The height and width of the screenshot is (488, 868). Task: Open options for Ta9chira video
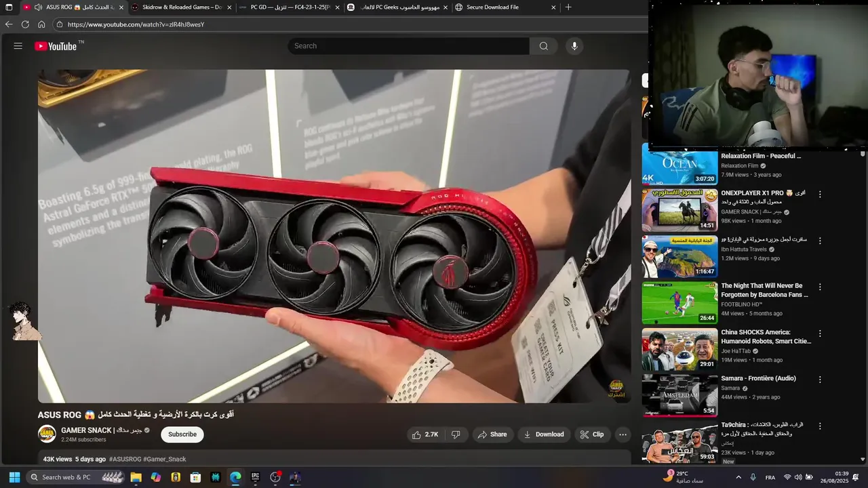(820, 426)
